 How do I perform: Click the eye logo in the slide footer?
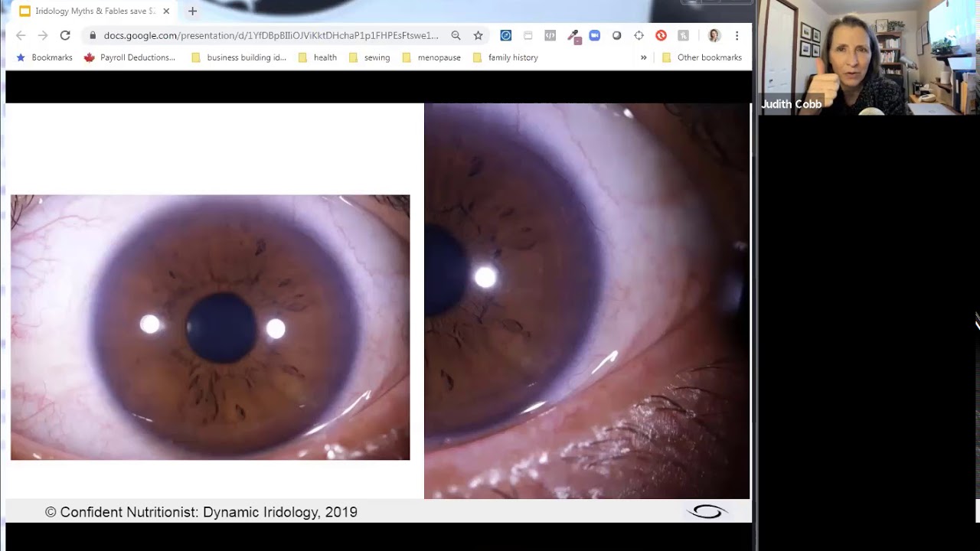click(707, 511)
